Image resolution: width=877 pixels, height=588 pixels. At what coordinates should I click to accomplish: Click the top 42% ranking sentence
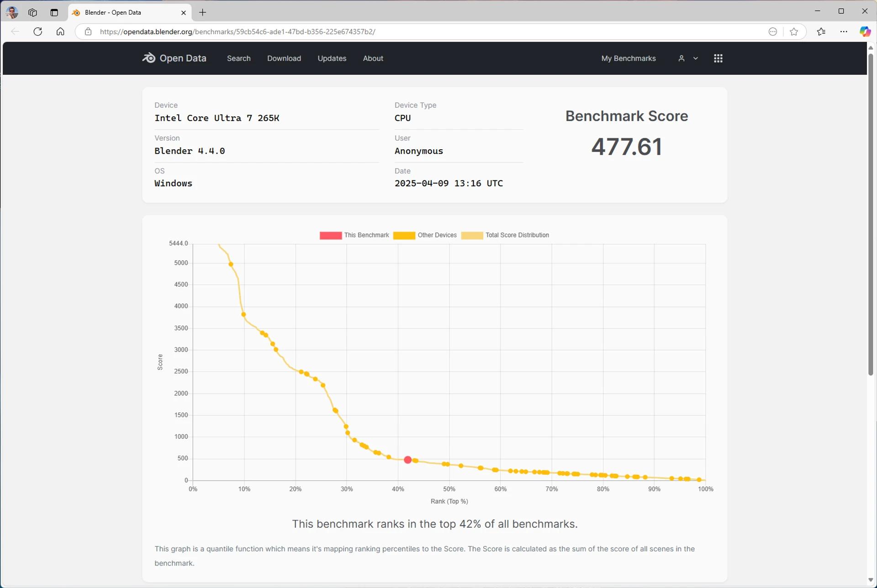coord(435,524)
